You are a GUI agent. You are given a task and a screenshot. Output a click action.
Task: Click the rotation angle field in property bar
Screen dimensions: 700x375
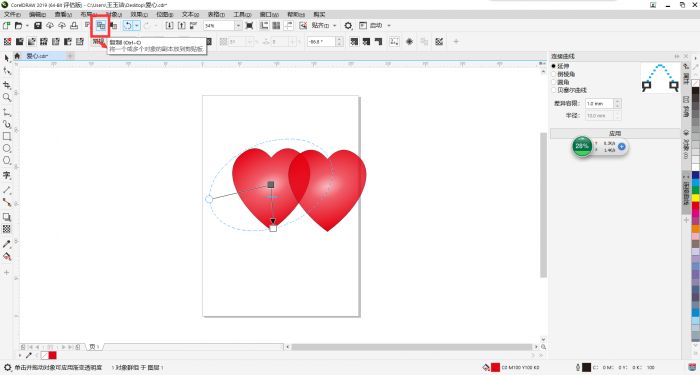[x=321, y=42]
